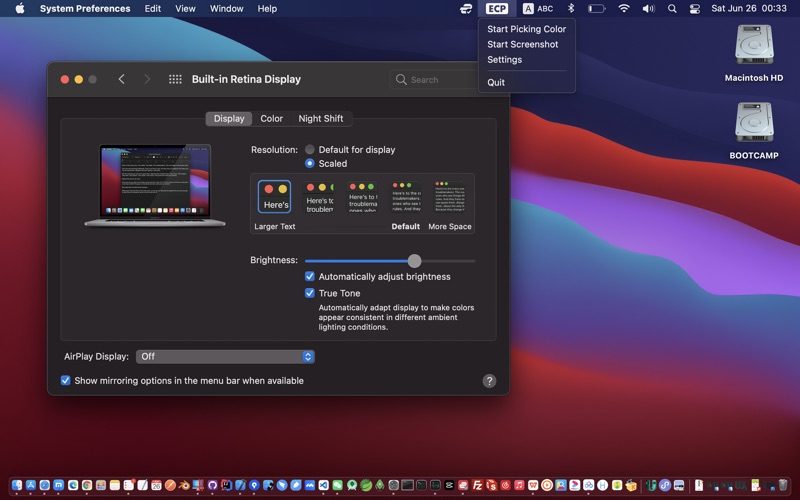Select the More Space scaling thumbnail
The width and height of the screenshot is (800, 500).
tap(450, 196)
